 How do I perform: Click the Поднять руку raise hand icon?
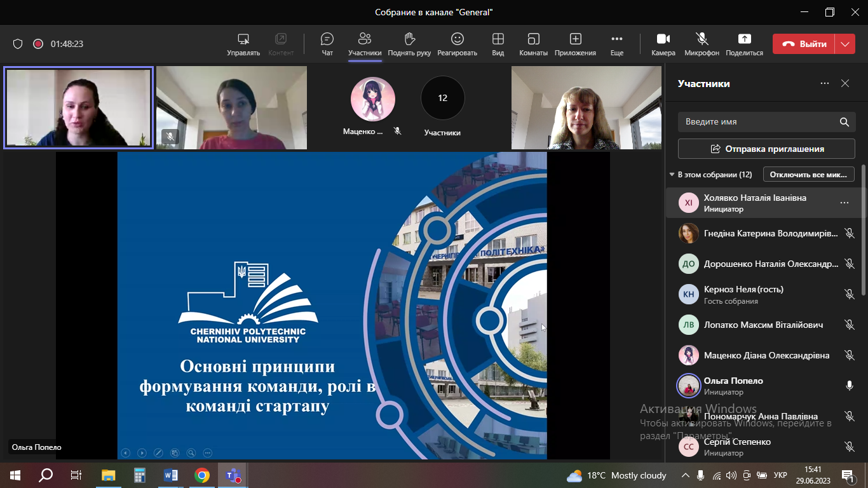pos(409,44)
